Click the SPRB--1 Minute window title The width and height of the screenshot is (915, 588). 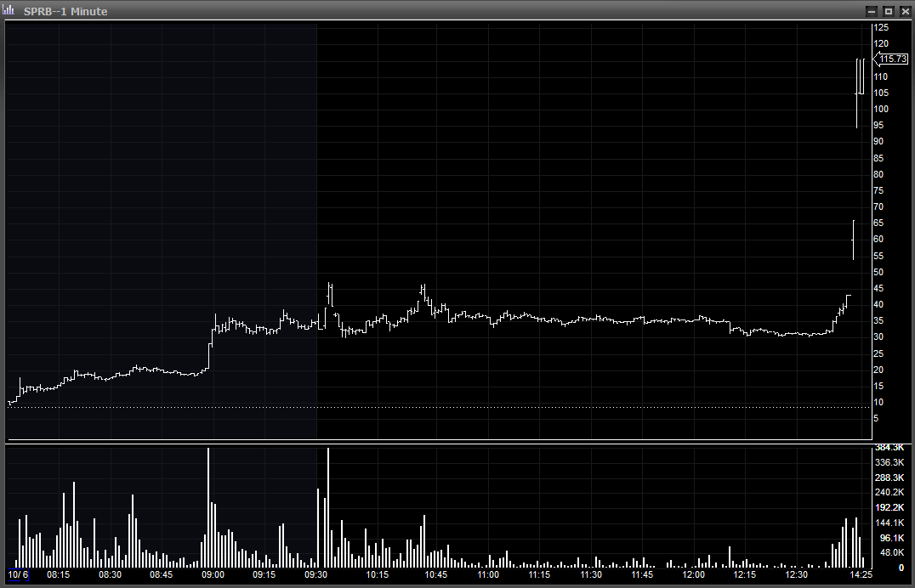[65, 11]
